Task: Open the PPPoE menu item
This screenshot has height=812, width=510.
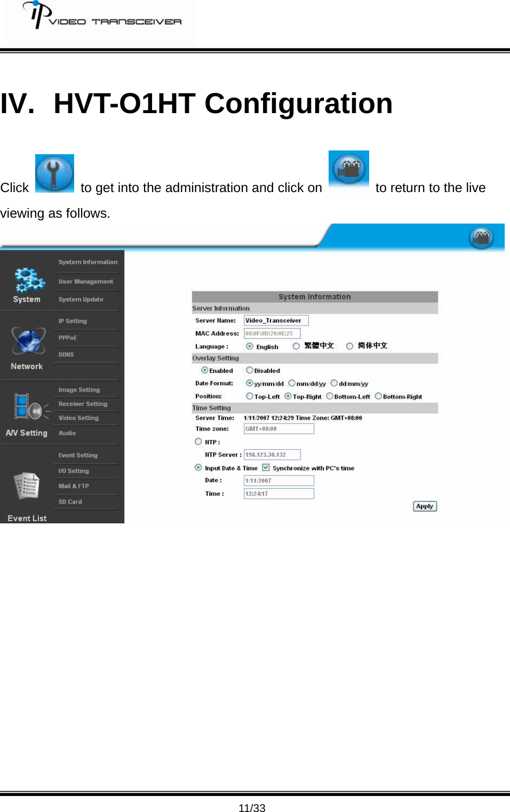Action: (68, 338)
